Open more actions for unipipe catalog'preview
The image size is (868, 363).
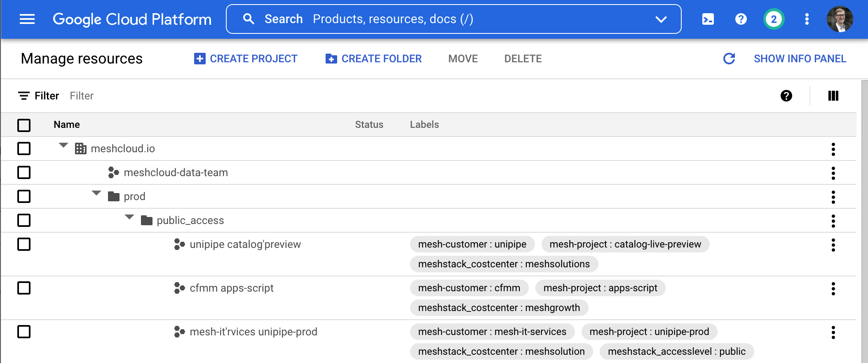833,245
